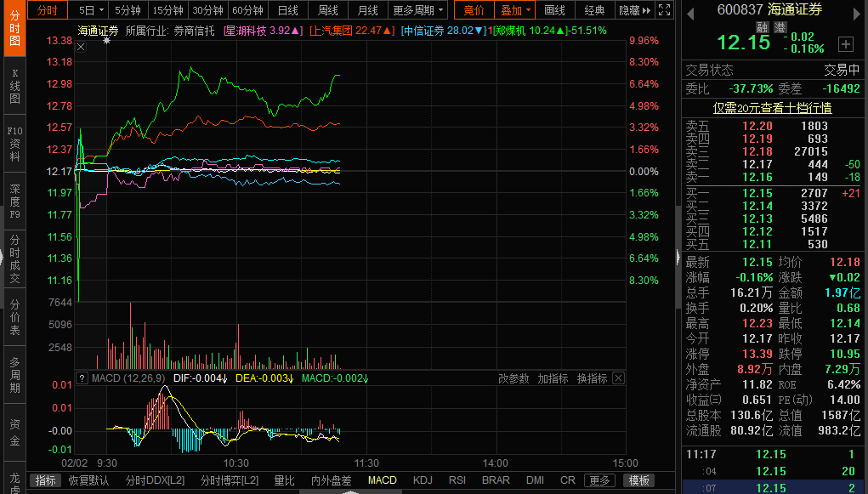The image size is (868, 494).
Task: Go to next stock arrow
Action: pos(857,14)
